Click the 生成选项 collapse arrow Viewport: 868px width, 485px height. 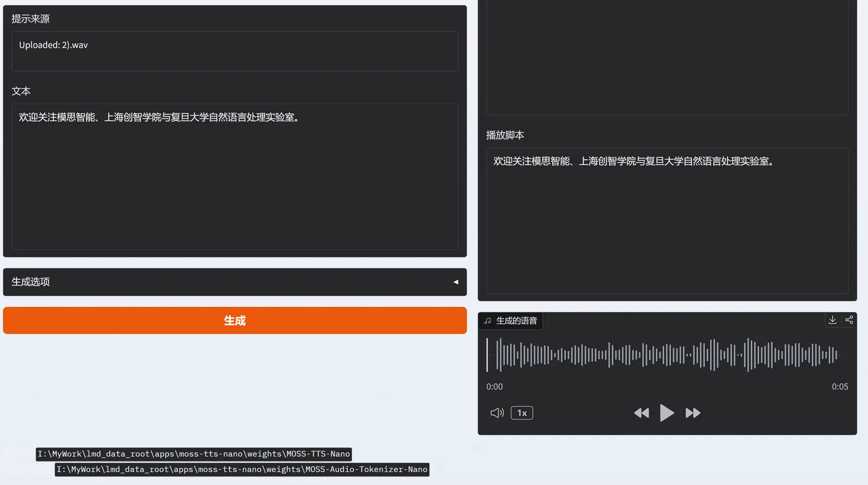pos(456,282)
